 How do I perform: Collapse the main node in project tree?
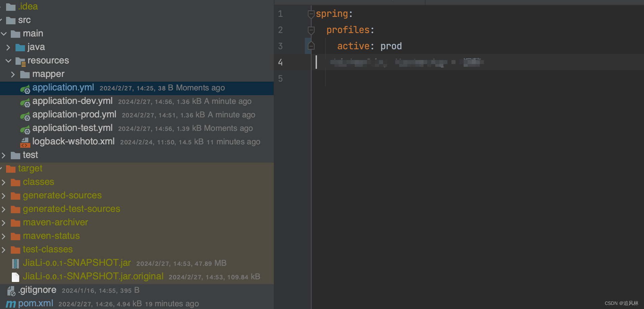click(3, 33)
